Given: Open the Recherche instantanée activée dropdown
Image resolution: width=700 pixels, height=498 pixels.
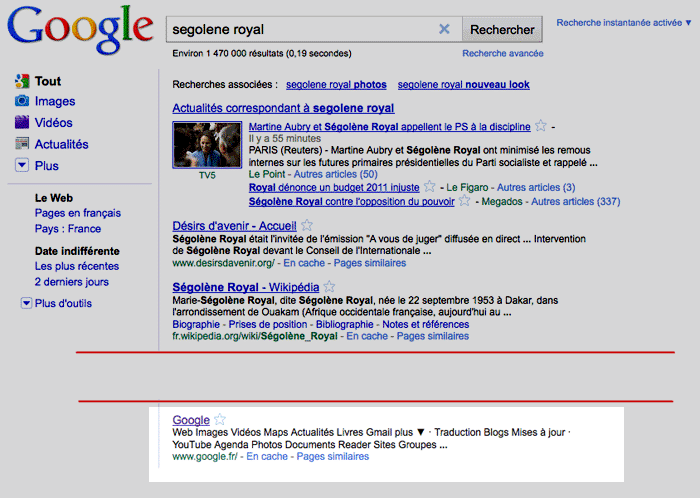Looking at the screenshot, I should [624, 23].
